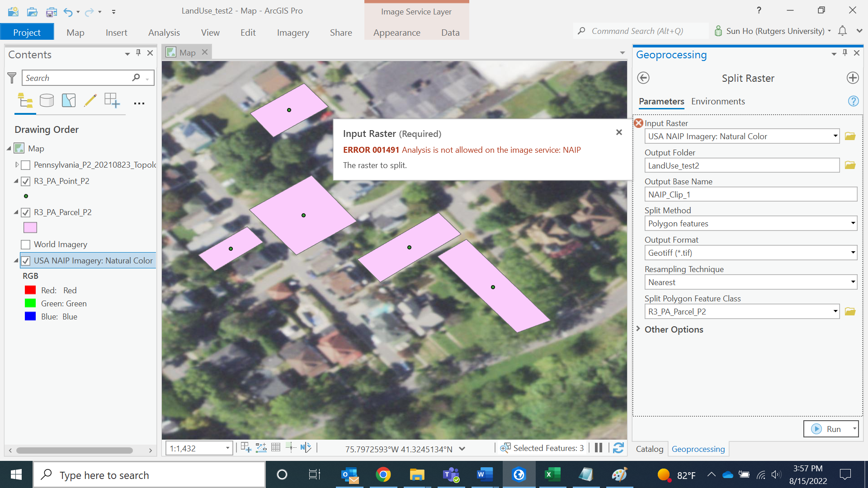Open Split Method dropdown
The width and height of the screenshot is (868, 488).
[x=853, y=223]
